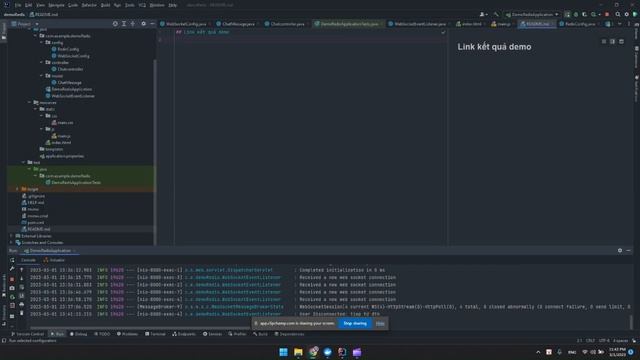Screen dimensions: 640x360
Task: Switch to ChatMessage.java editor tab
Action: tap(238, 24)
